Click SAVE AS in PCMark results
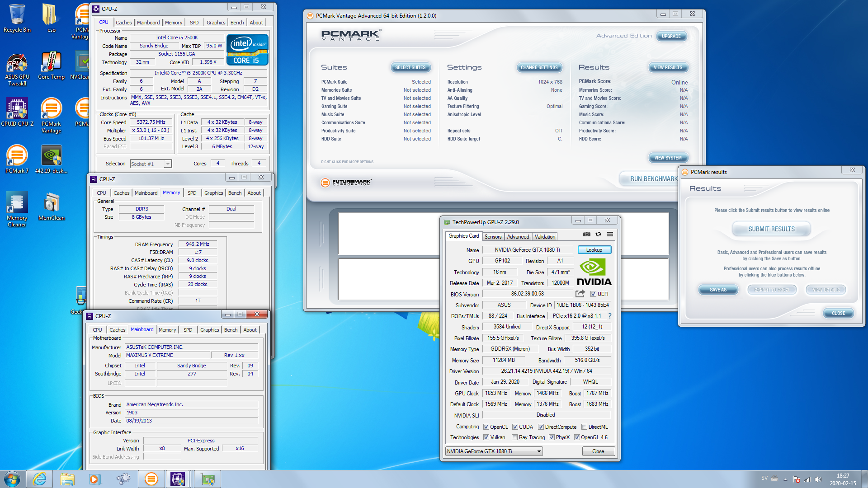The width and height of the screenshot is (868, 488). (718, 290)
